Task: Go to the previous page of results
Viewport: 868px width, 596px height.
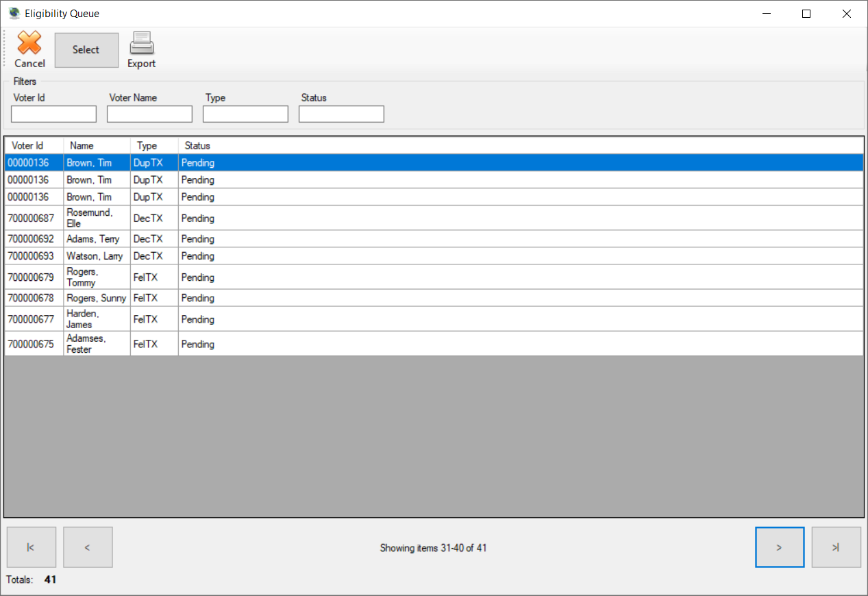Action: (x=88, y=547)
